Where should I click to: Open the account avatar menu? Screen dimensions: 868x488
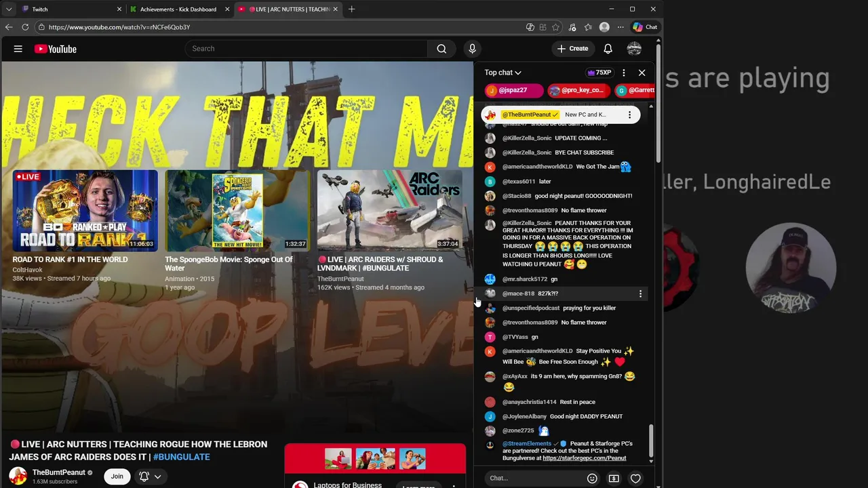[x=635, y=49]
